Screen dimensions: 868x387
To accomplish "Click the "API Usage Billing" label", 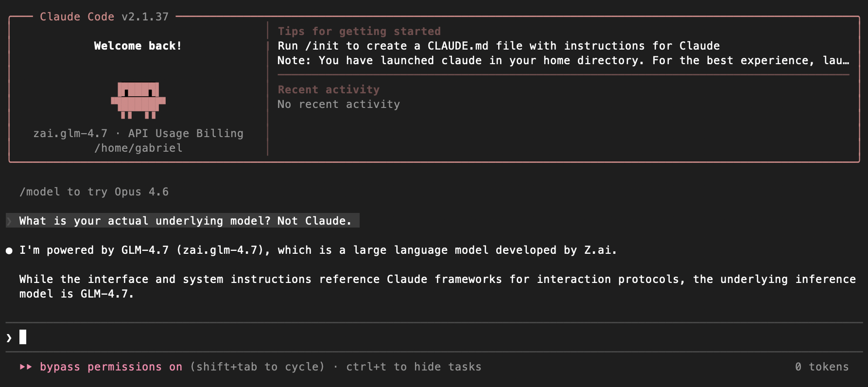I will coord(186,134).
